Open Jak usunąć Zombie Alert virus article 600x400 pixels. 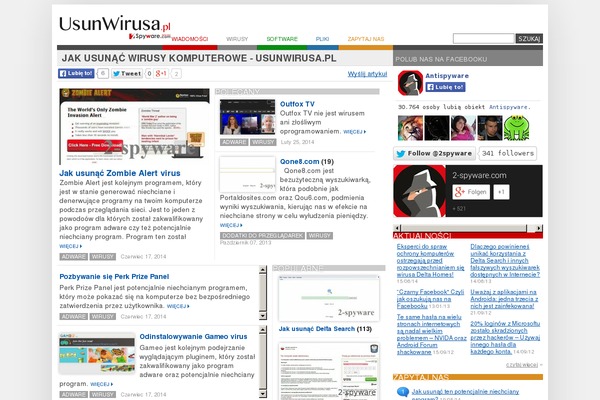click(x=120, y=173)
